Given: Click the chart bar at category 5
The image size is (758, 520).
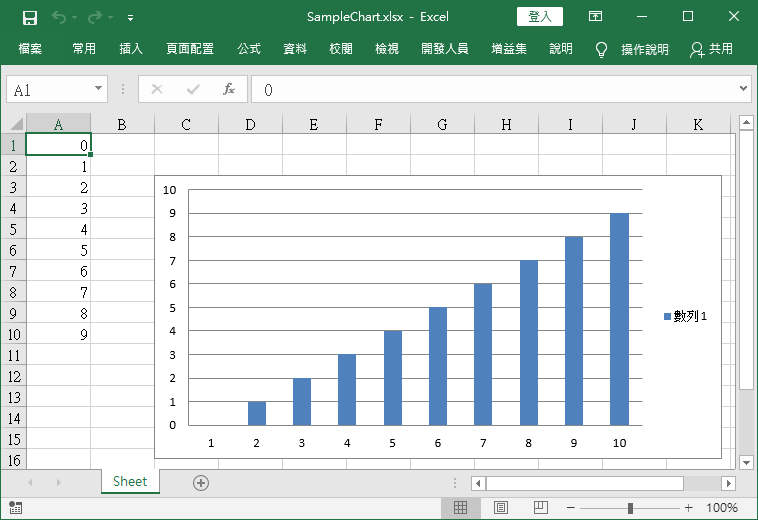Looking at the screenshot, I should click(x=393, y=378).
